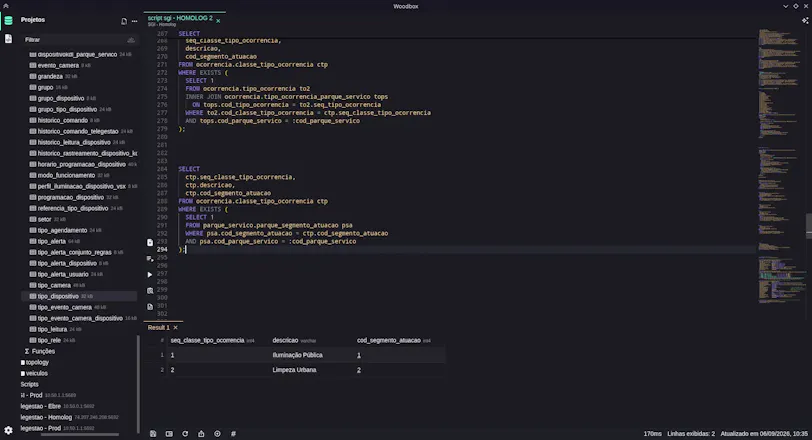Close the script sgi - HOMOLOG 2 tab

[218, 21]
